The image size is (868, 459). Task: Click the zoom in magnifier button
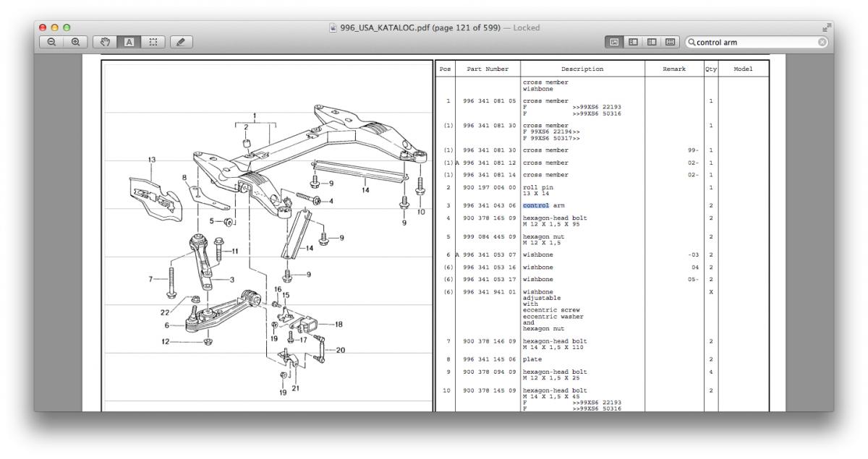click(x=75, y=43)
